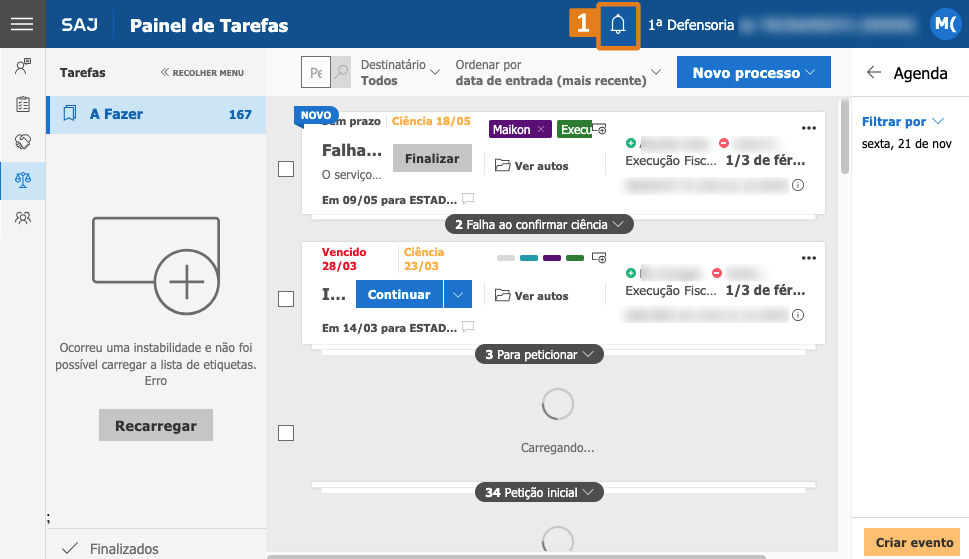Click the Criar evento button

pyautogui.click(x=913, y=542)
